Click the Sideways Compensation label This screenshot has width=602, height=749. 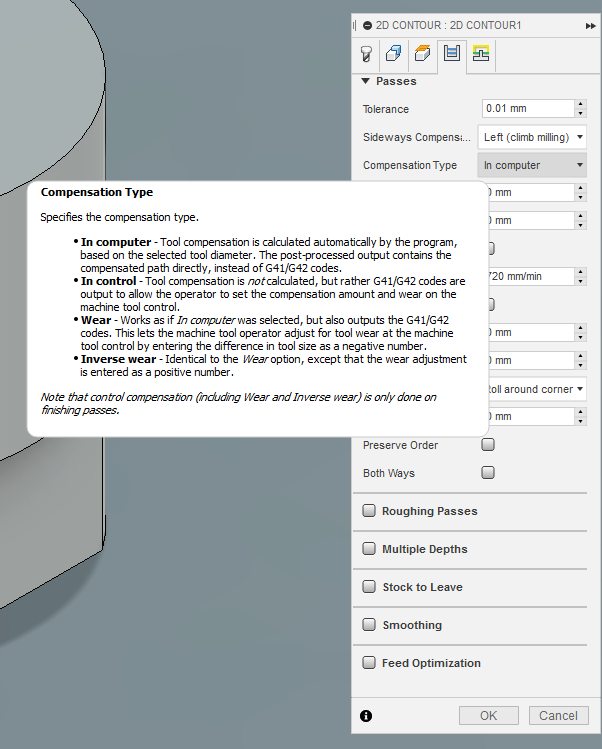(x=416, y=138)
